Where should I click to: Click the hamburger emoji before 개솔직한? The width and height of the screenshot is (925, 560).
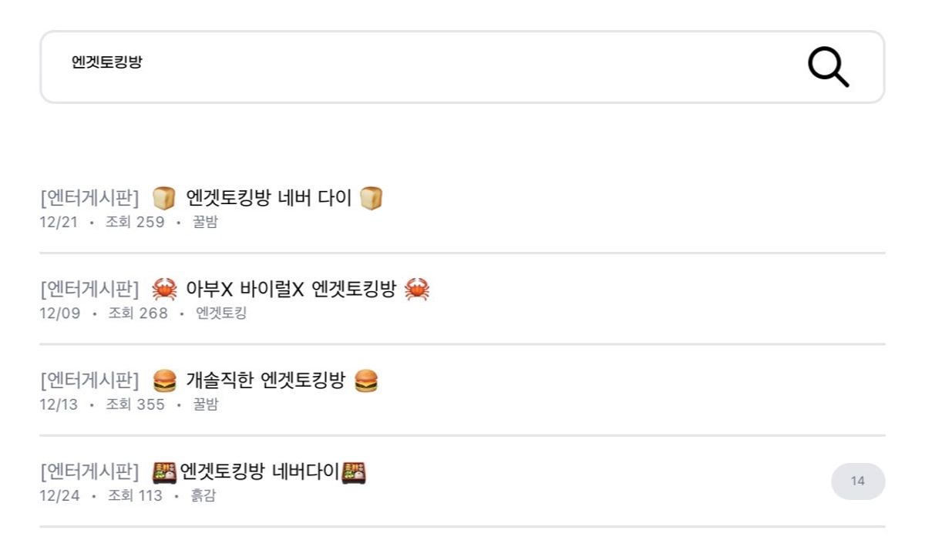164,381
